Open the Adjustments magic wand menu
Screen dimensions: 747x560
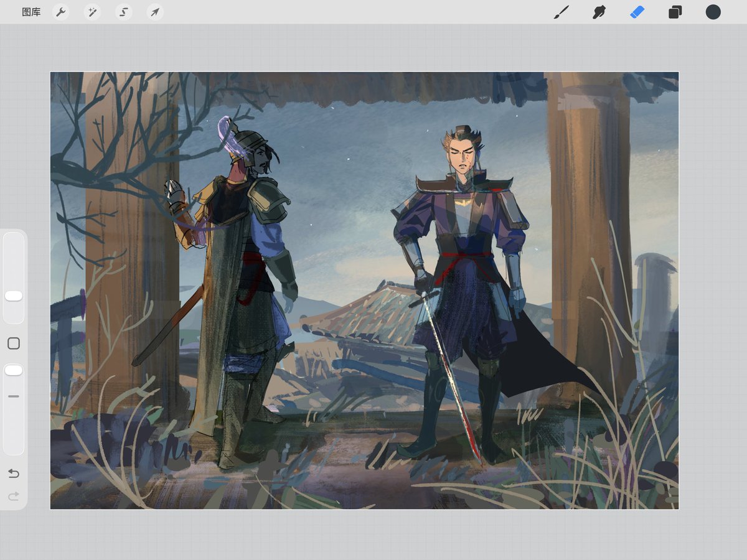[x=92, y=12]
